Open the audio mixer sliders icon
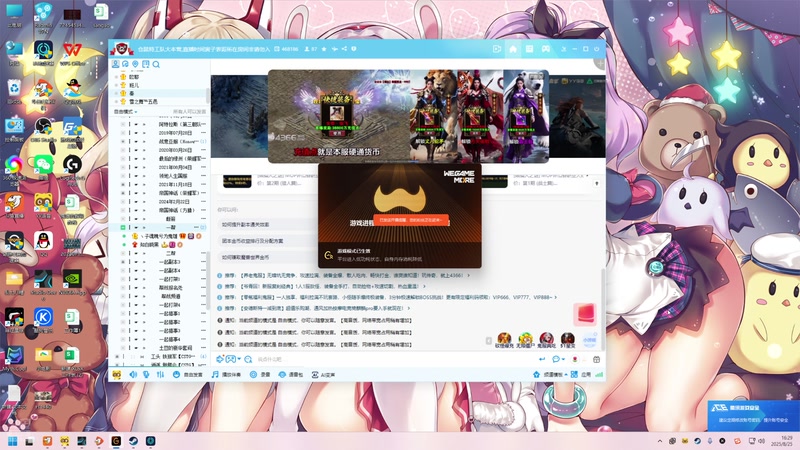Screen dimensions: 800x450 click(160, 374)
